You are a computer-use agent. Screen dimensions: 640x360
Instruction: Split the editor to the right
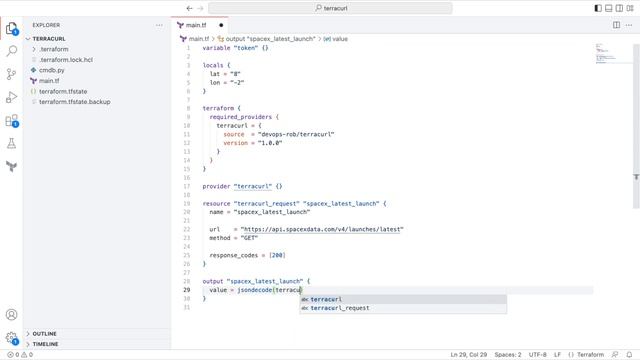[x=616, y=25]
